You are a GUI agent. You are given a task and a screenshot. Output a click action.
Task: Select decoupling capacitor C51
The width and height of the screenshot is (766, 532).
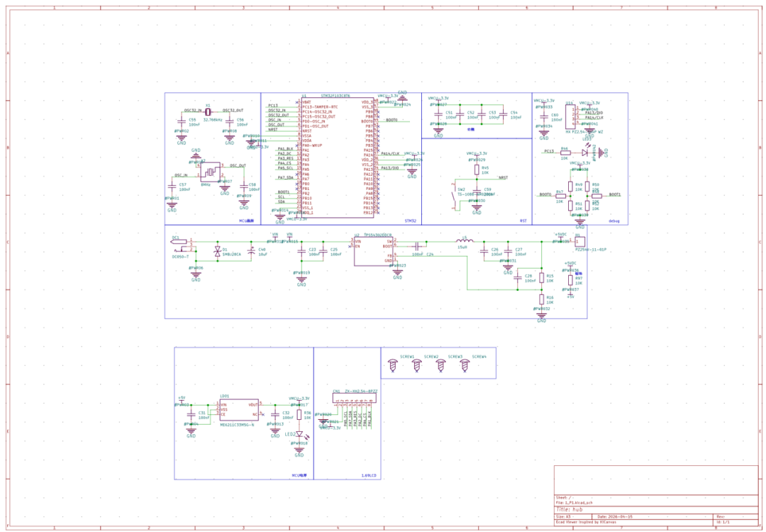[x=438, y=113]
